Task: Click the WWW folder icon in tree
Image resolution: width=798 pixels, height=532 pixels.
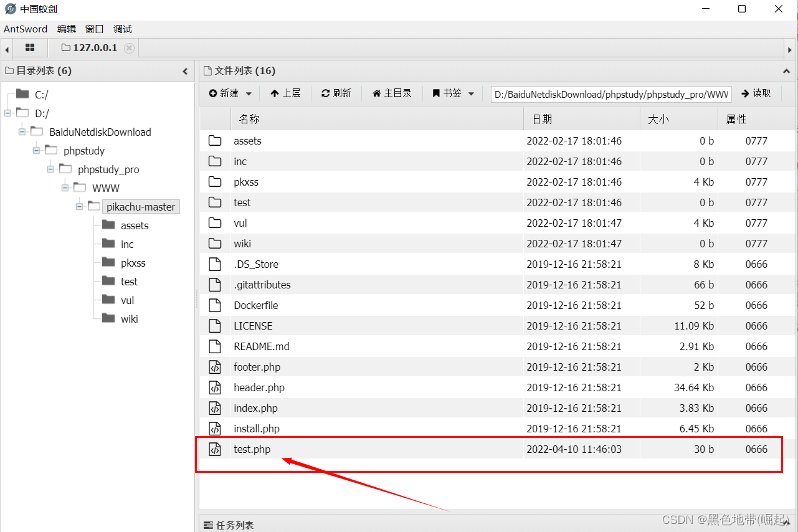Action: tap(80, 187)
